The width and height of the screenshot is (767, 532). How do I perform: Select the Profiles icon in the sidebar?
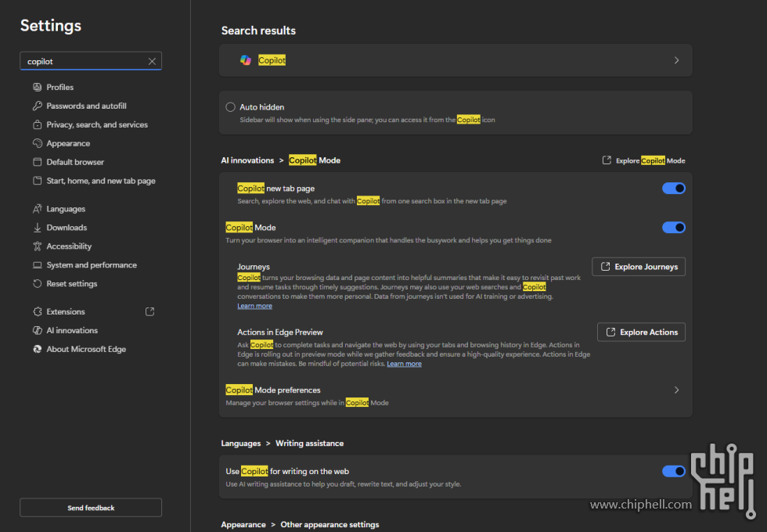tap(37, 87)
